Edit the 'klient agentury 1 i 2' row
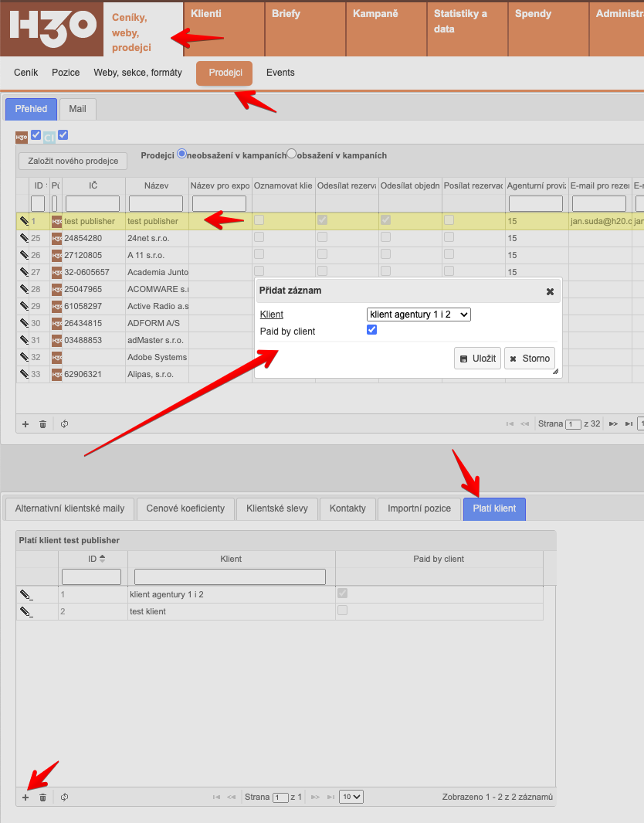Screen dimensions: 644x823 (26, 594)
